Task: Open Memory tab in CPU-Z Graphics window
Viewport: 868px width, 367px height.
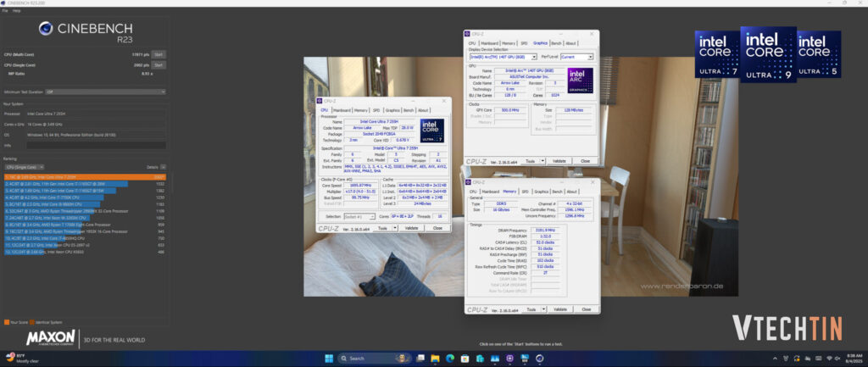Action: [509, 43]
